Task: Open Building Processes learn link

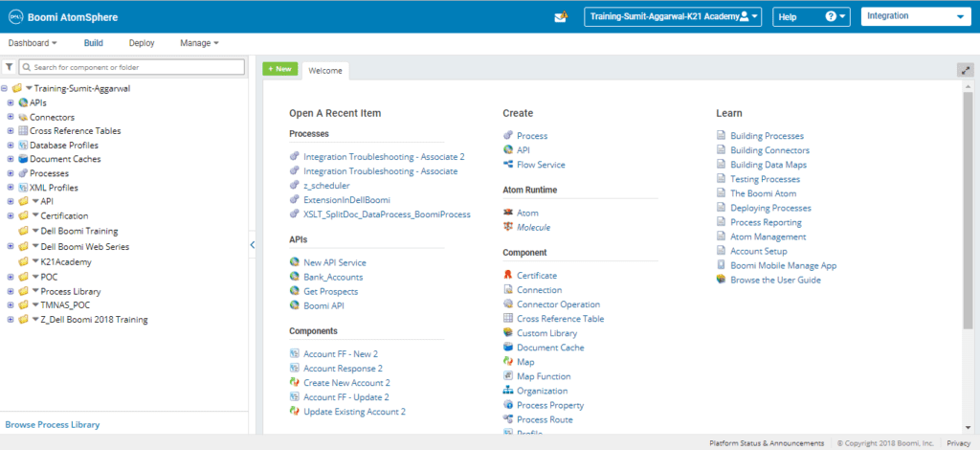Action: (767, 136)
